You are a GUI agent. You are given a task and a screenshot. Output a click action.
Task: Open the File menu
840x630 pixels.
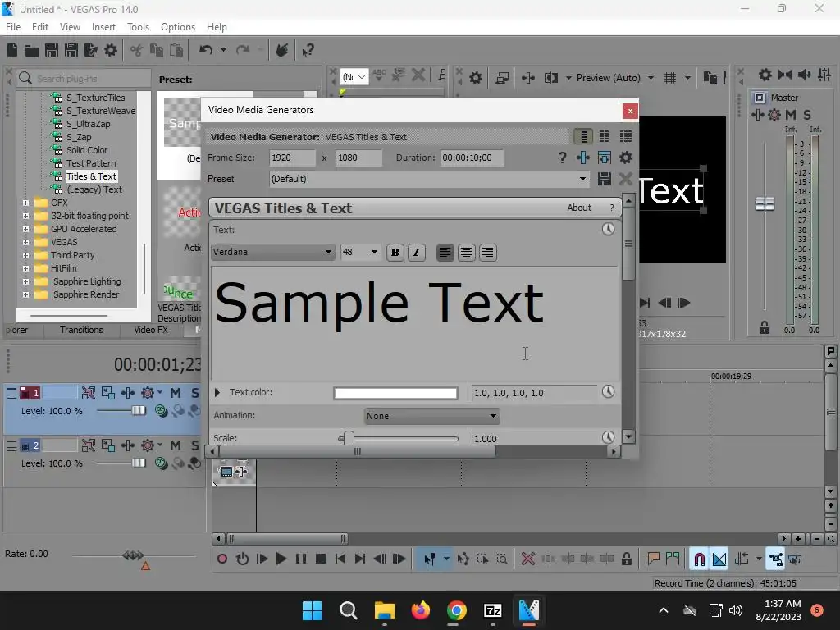(x=13, y=27)
